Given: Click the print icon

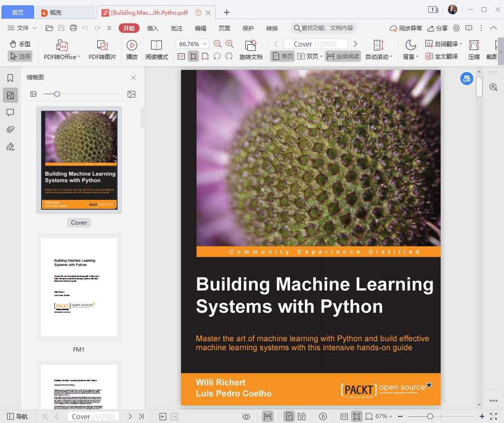Looking at the screenshot, I should (73, 28).
